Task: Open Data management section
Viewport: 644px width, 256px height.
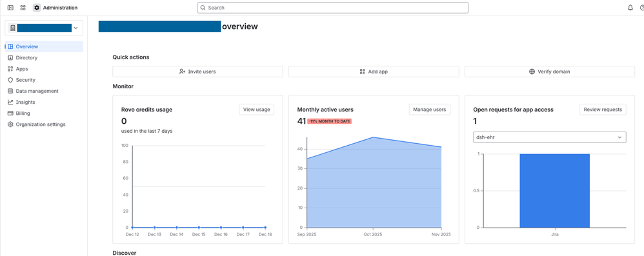Action: (44, 91)
